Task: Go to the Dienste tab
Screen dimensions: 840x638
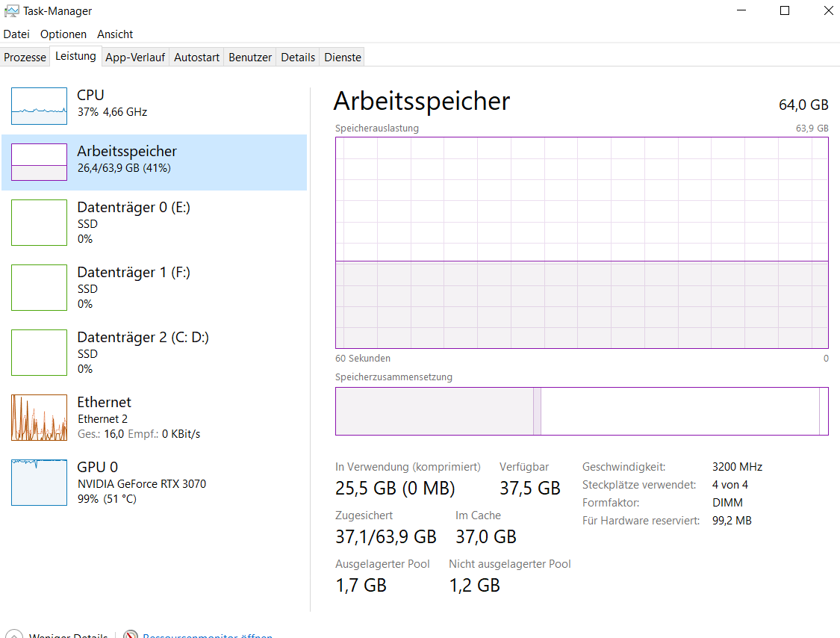Action: [x=343, y=58]
